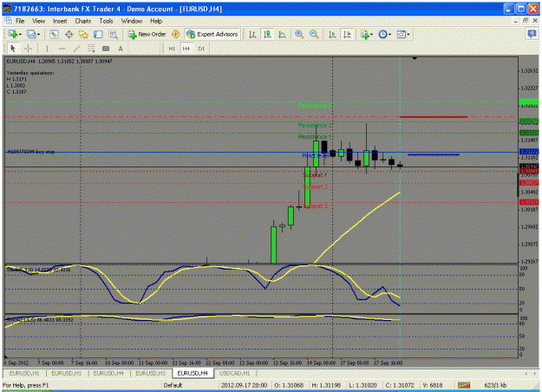Select the Fibonacci retracement tool

pyautogui.click(x=91, y=49)
